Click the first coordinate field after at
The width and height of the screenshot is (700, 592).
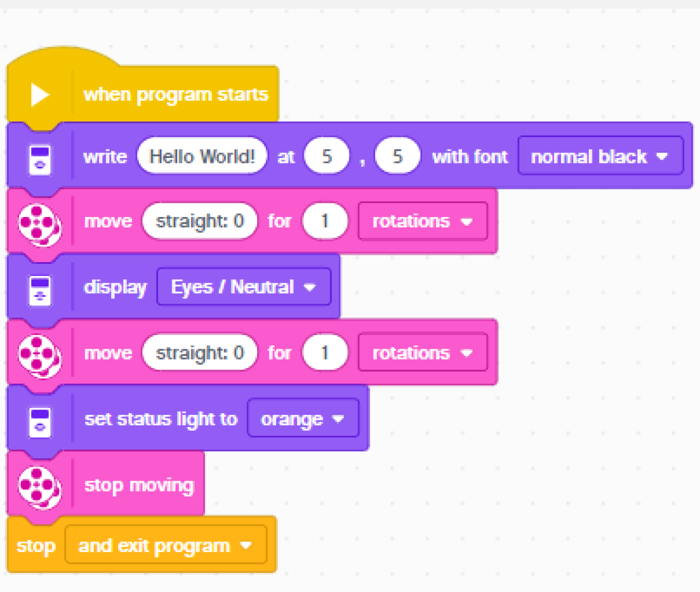point(327,156)
